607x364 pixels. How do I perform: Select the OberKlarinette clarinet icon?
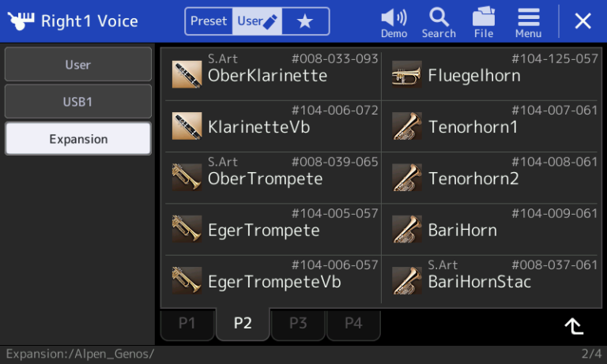tap(187, 74)
